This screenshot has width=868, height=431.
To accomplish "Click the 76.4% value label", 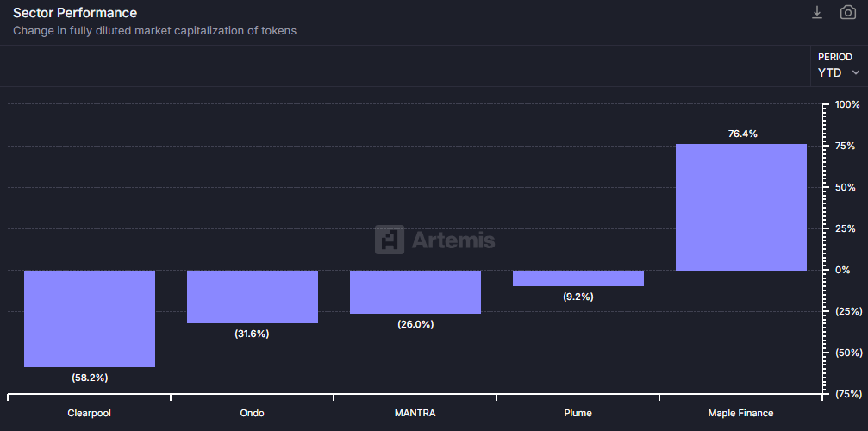I will [x=742, y=134].
